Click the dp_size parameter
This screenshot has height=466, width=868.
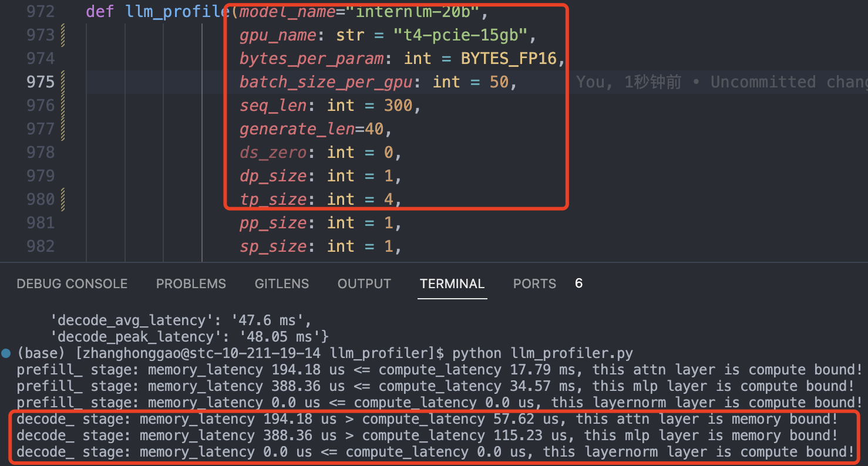[x=273, y=176]
